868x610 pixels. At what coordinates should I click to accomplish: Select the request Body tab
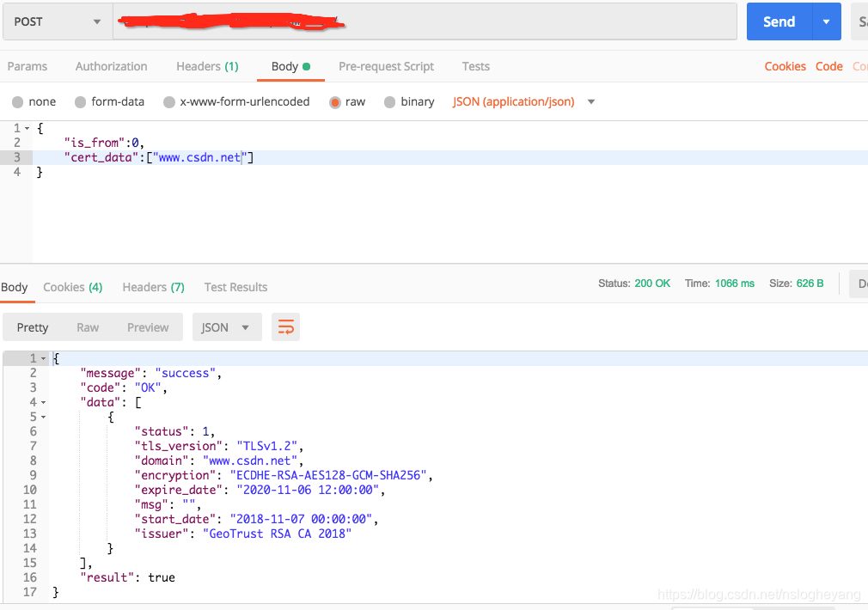click(290, 66)
